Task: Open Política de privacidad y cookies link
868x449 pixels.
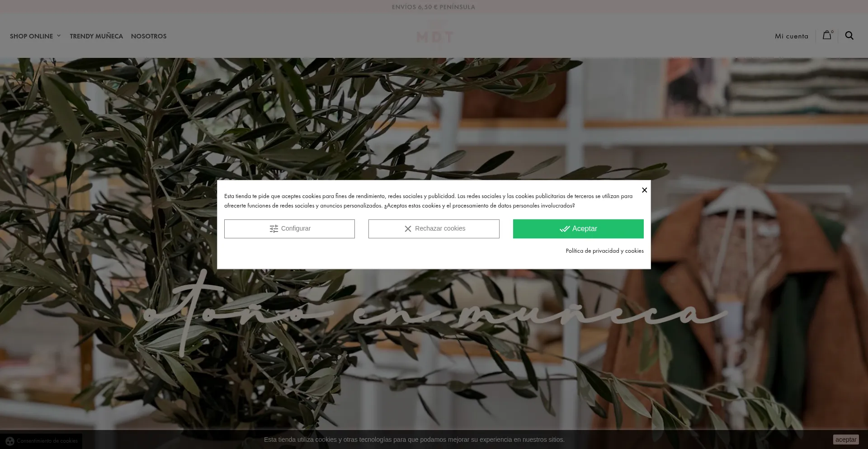Action: [604, 251]
